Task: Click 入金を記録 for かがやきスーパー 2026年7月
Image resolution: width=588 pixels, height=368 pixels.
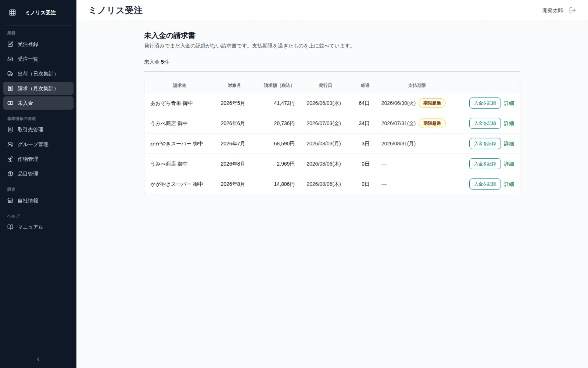Action: (485, 144)
